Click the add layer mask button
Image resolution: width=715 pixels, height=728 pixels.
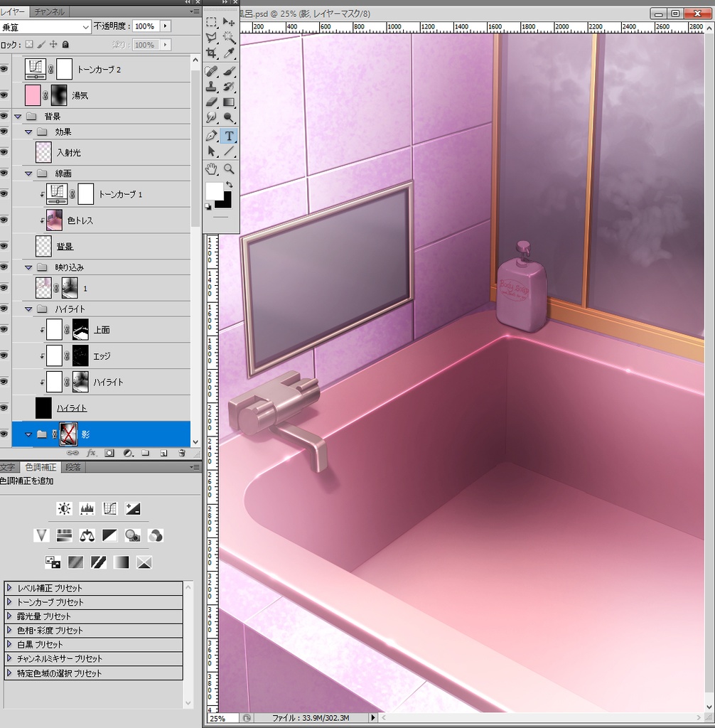(x=110, y=452)
